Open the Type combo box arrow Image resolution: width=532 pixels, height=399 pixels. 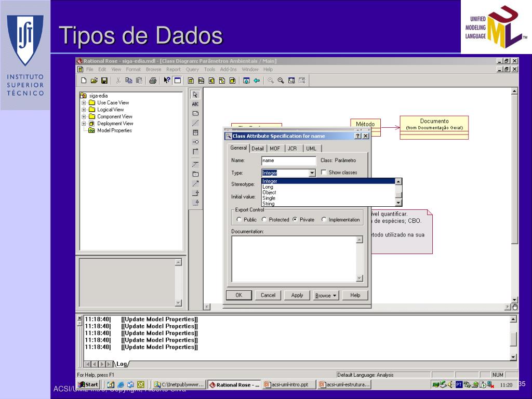click(x=312, y=173)
